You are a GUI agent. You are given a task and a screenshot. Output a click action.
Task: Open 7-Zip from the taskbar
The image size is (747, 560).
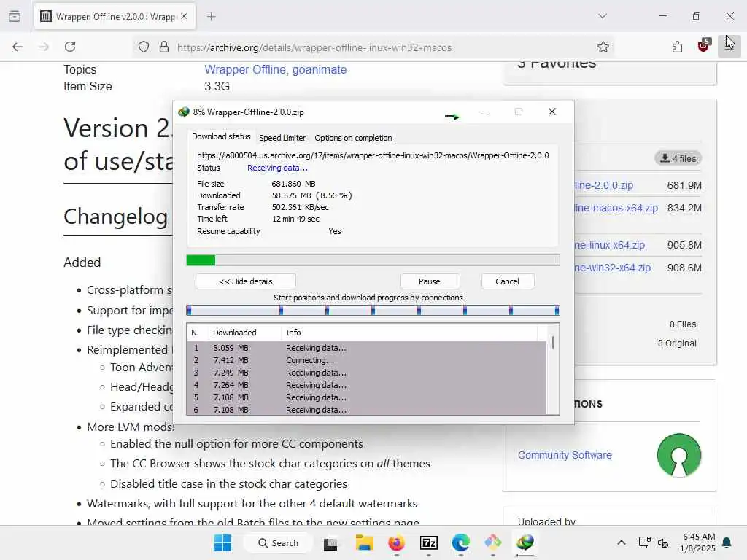click(x=429, y=542)
